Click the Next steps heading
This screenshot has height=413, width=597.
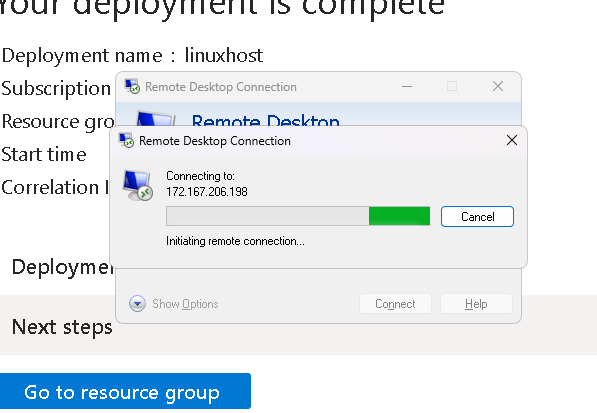pos(62,327)
